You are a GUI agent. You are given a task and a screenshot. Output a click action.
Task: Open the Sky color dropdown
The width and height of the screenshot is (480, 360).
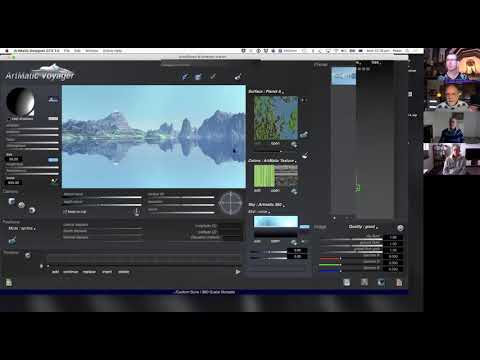pos(259,212)
